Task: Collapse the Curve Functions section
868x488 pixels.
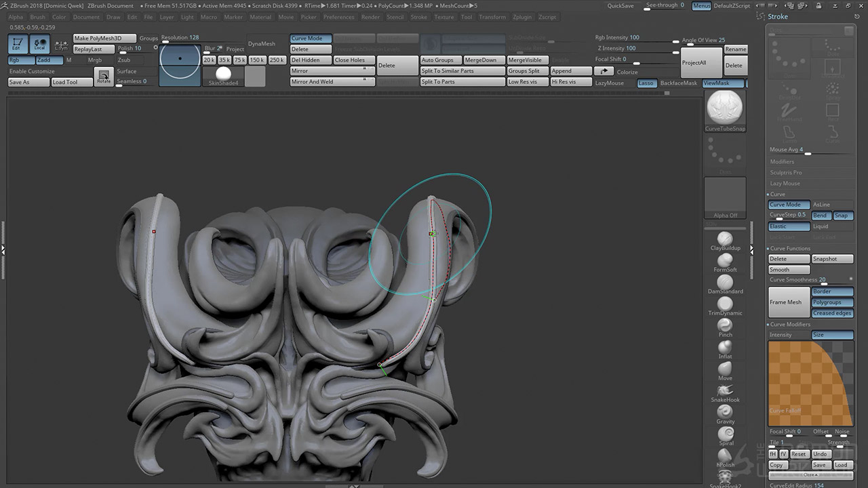Action: point(790,249)
